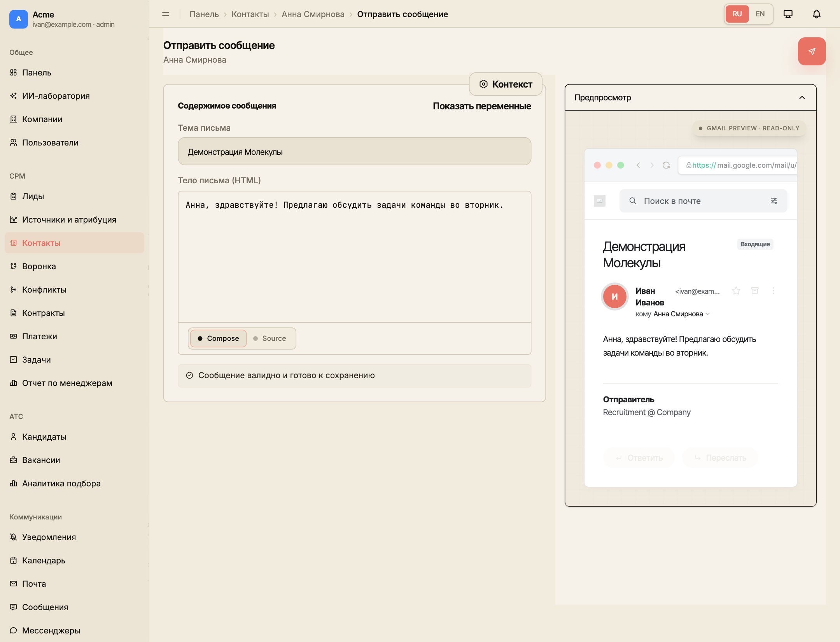Click the red send message icon button
Image resolution: width=840 pixels, height=642 pixels.
click(x=812, y=51)
